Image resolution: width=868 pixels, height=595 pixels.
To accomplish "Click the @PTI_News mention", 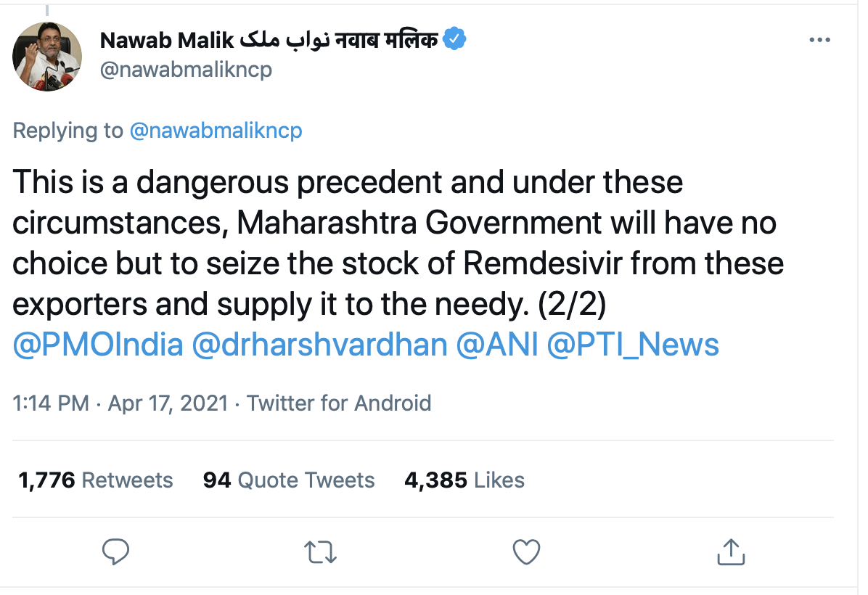I will [x=632, y=345].
